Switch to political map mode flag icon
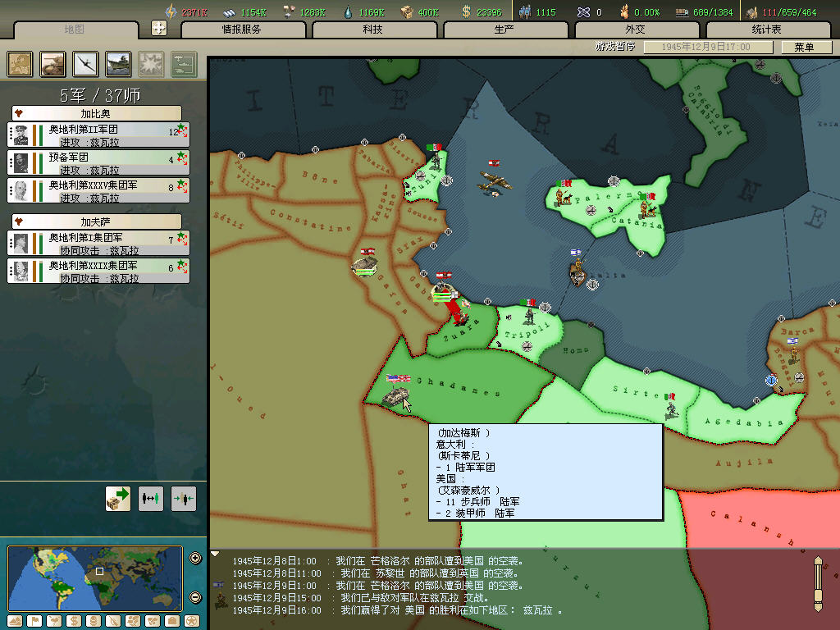Viewport: 840px width, 630px height. point(34,621)
